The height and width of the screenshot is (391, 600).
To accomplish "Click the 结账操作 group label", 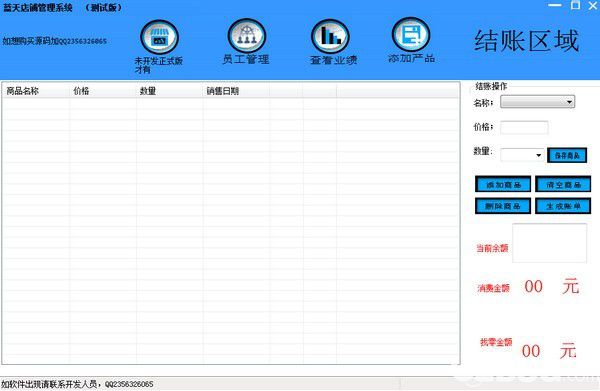I will point(491,86).
